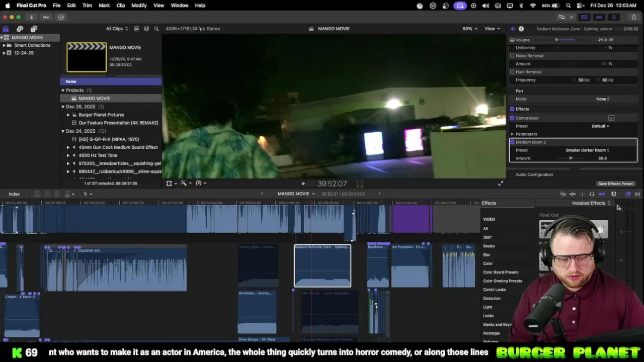Disable the Medium Room 2 effect

pos(512,142)
